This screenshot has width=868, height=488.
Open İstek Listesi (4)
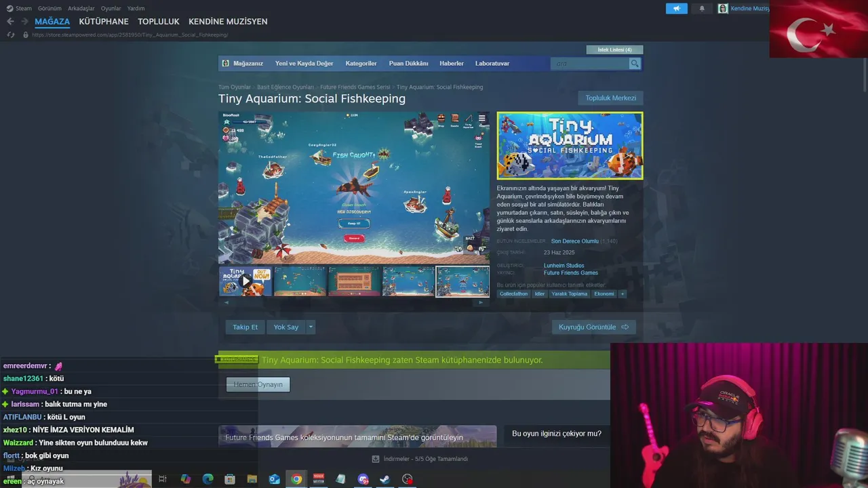click(x=614, y=49)
